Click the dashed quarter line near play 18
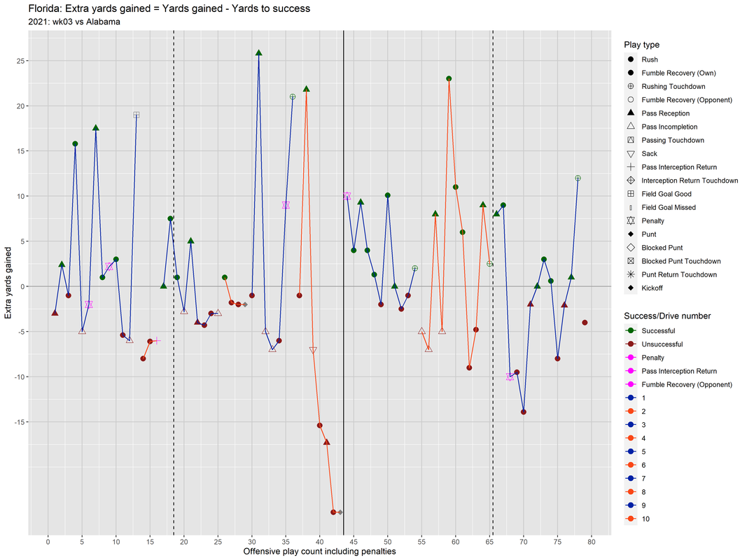This screenshot has width=747, height=560. (174, 283)
